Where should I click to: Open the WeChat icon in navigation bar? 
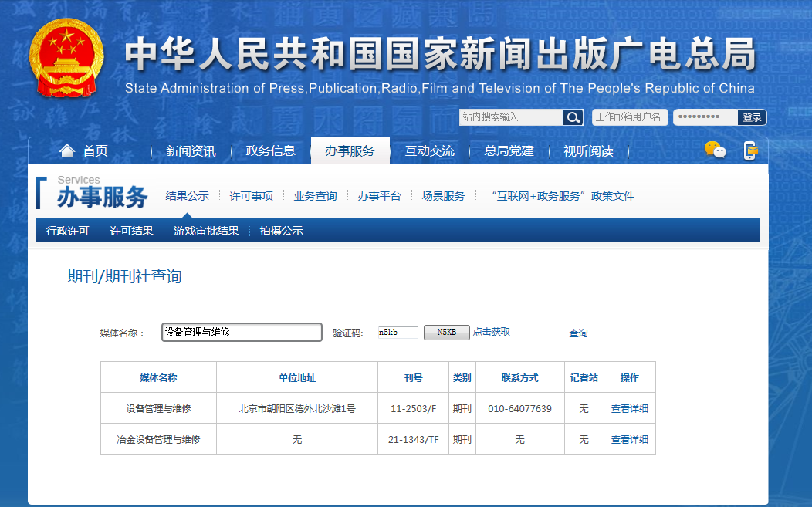716,150
